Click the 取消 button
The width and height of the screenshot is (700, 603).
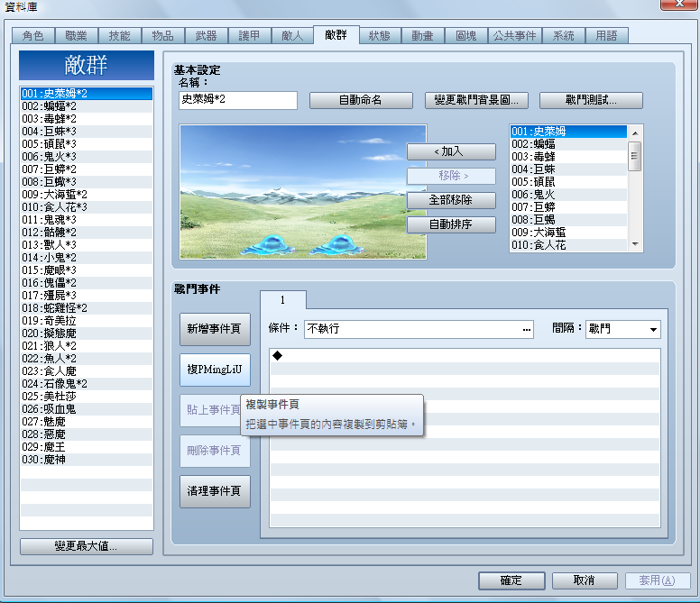coord(585,580)
